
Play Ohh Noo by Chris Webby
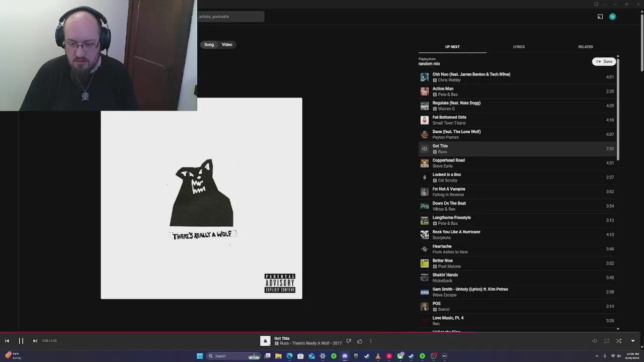517,77
